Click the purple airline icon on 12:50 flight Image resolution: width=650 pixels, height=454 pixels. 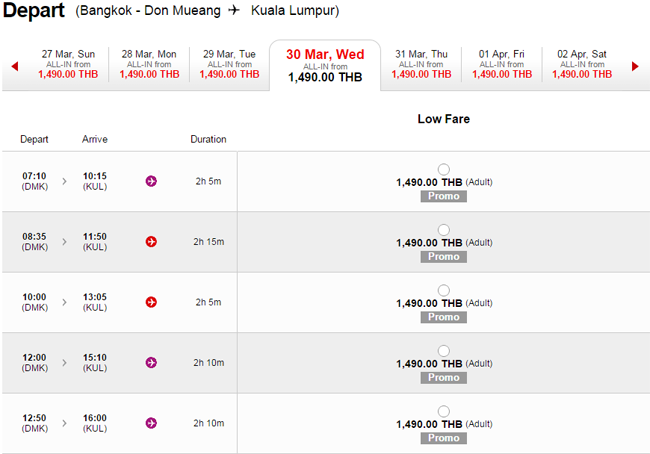151,423
